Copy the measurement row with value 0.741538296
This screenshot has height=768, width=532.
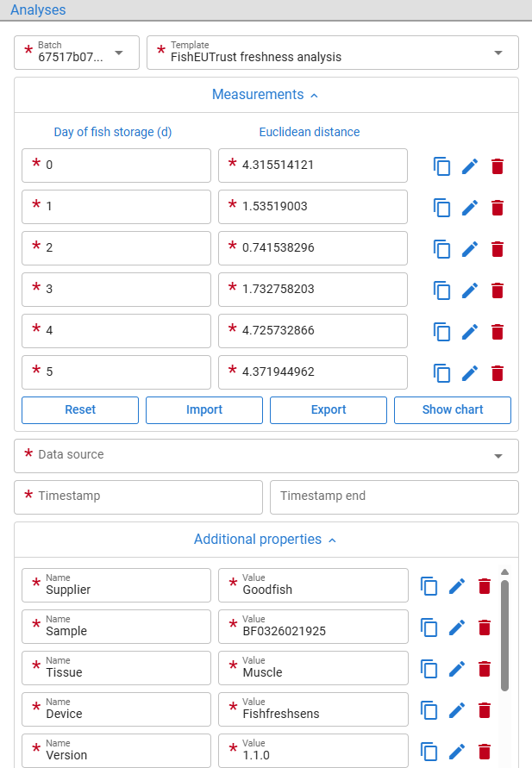(441, 249)
